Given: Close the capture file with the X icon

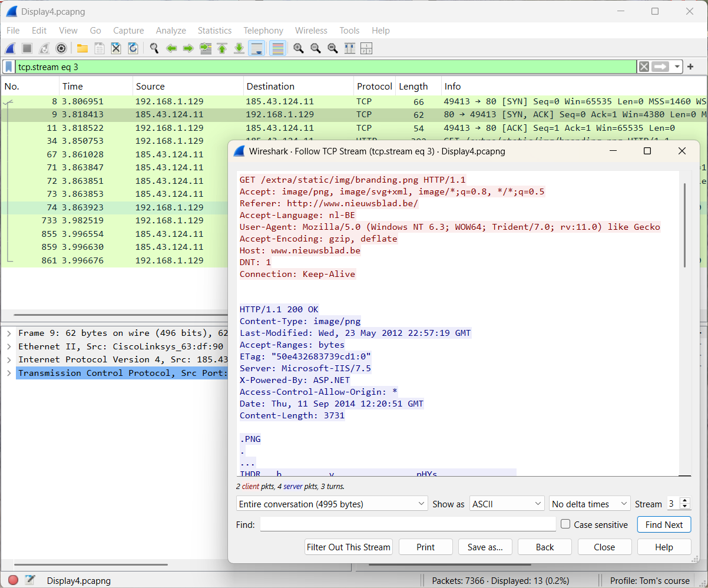Looking at the screenshot, I should pyautogui.click(x=116, y=48).
